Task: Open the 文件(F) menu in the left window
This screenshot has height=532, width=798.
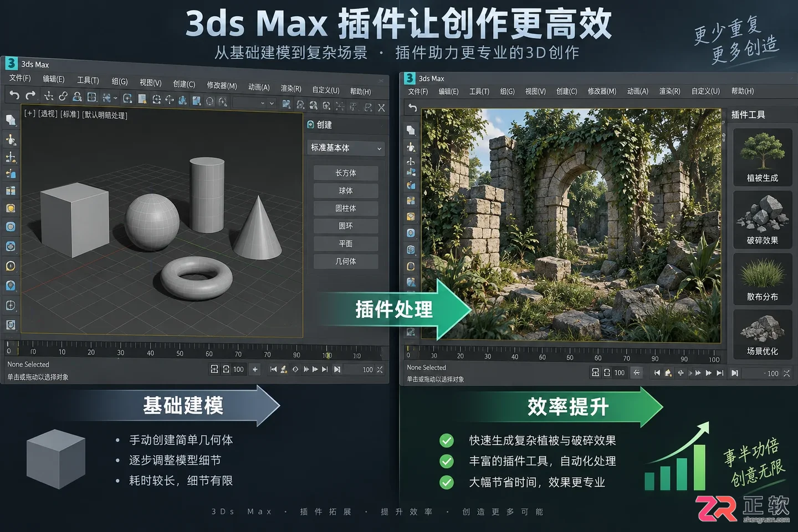Action: coord(20,78)
